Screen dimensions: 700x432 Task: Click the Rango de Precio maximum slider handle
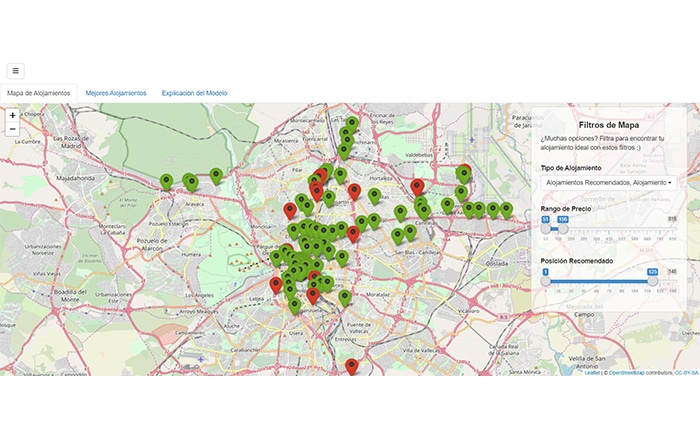tap(563, 228)
